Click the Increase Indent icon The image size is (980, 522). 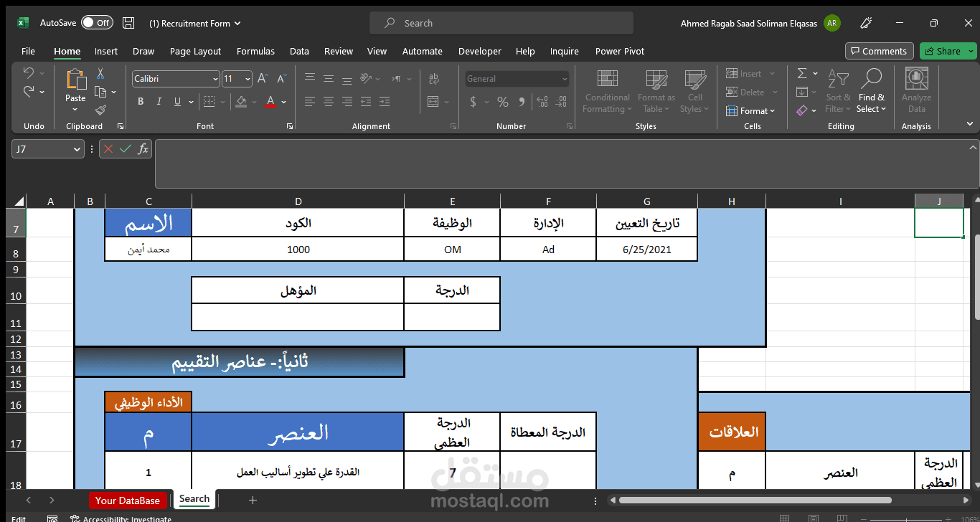point(385,102)
